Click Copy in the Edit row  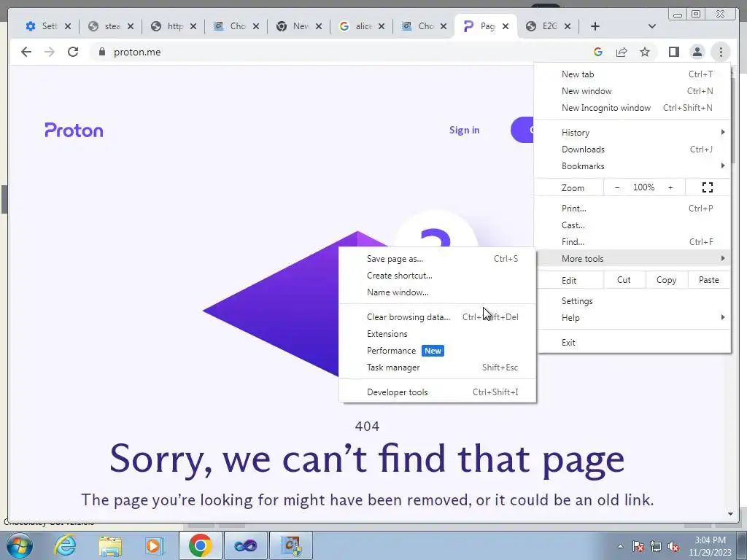[x=667, y=280]
